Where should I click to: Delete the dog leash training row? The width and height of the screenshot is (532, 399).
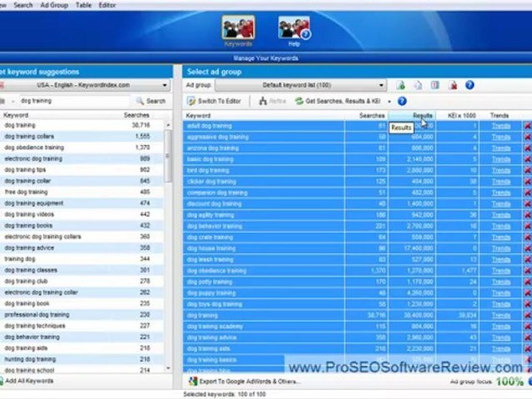[528, 260]
